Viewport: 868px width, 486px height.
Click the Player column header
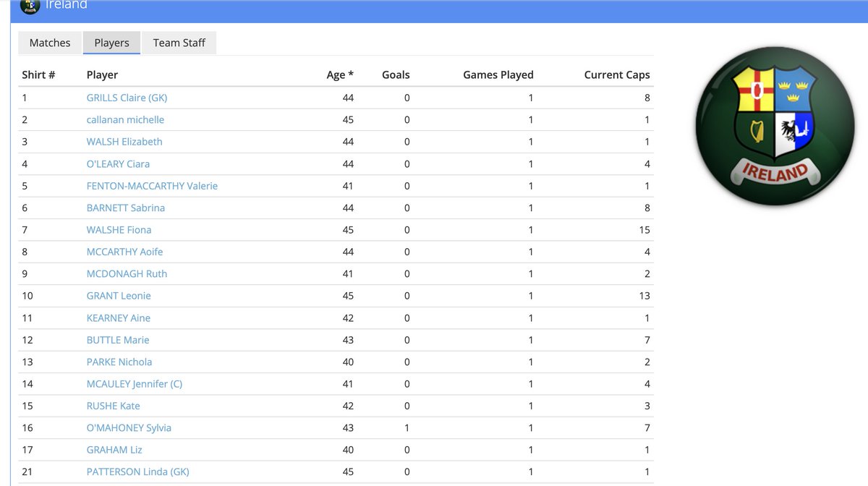pyautogui.click(x=102, y=74)
